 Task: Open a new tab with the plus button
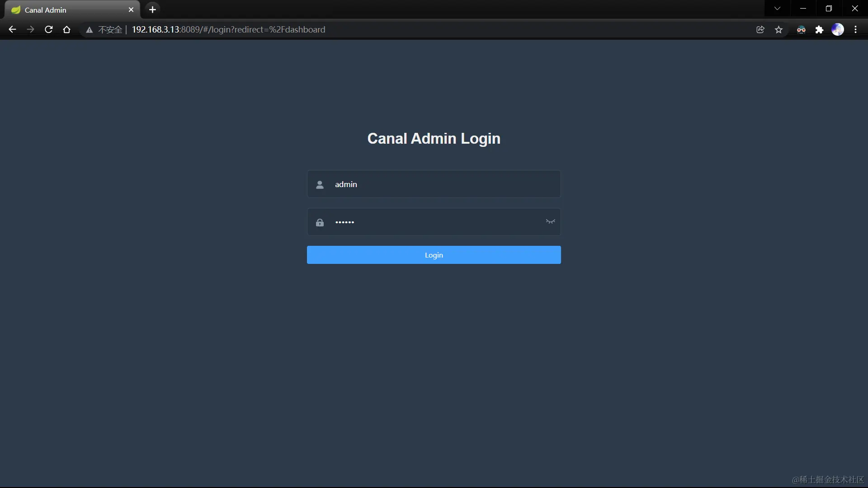[x=152, y=9]
